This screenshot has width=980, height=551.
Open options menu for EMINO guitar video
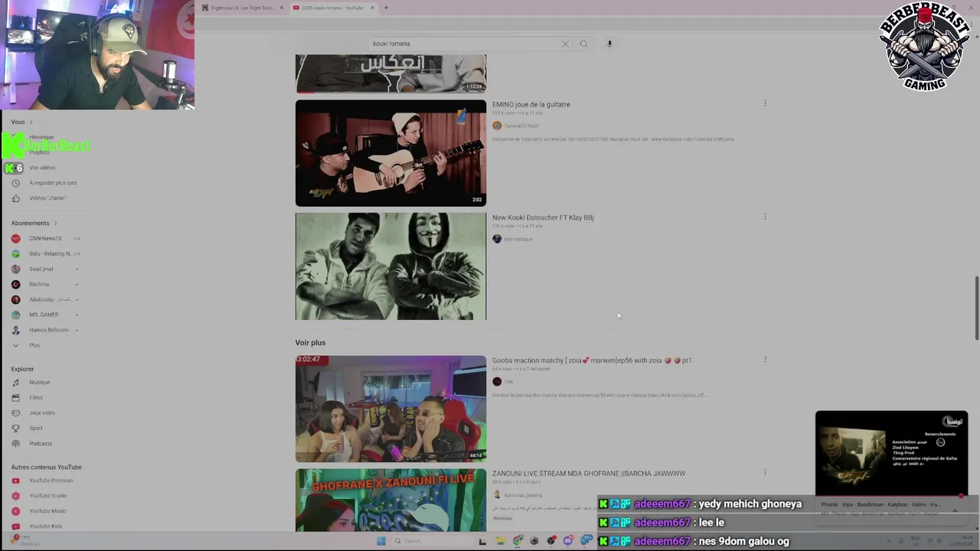point(765,103)
